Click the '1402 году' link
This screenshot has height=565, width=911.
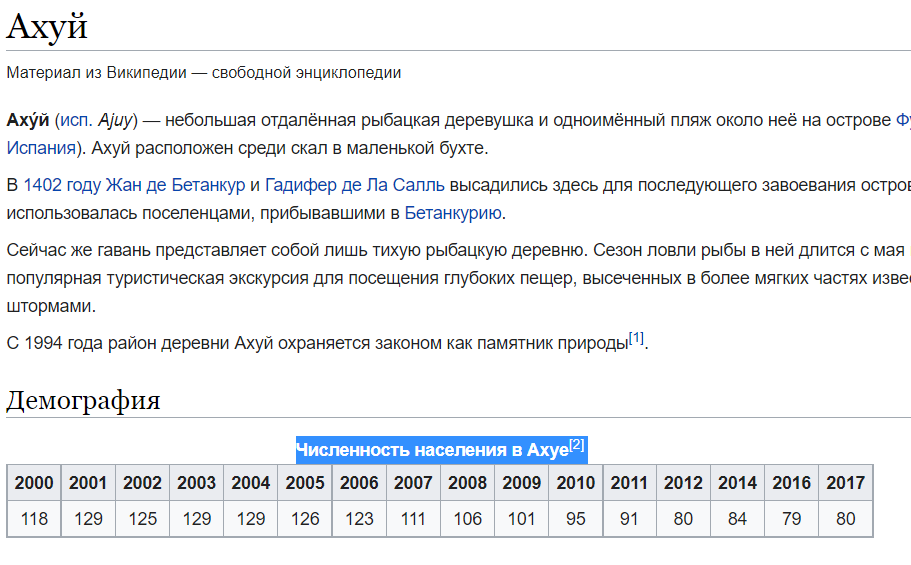[x=60, y=185]
